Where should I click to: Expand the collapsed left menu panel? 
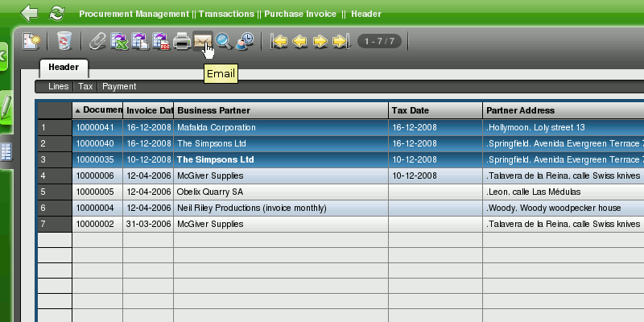[x=3, y=56]
